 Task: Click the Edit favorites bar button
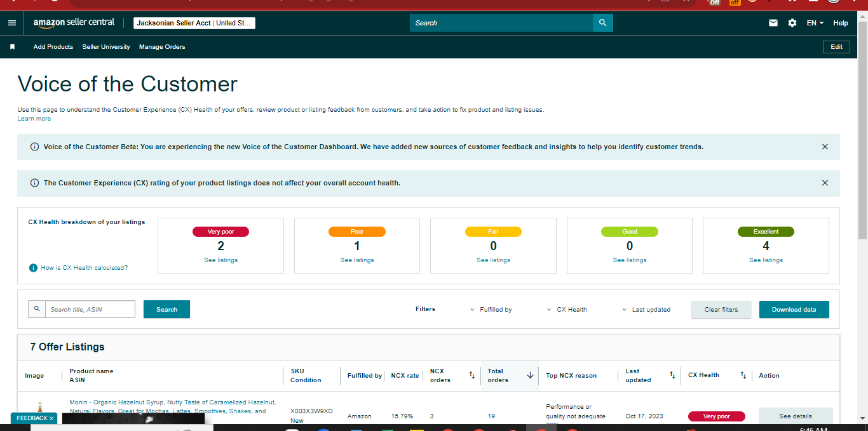coord(836,47)
